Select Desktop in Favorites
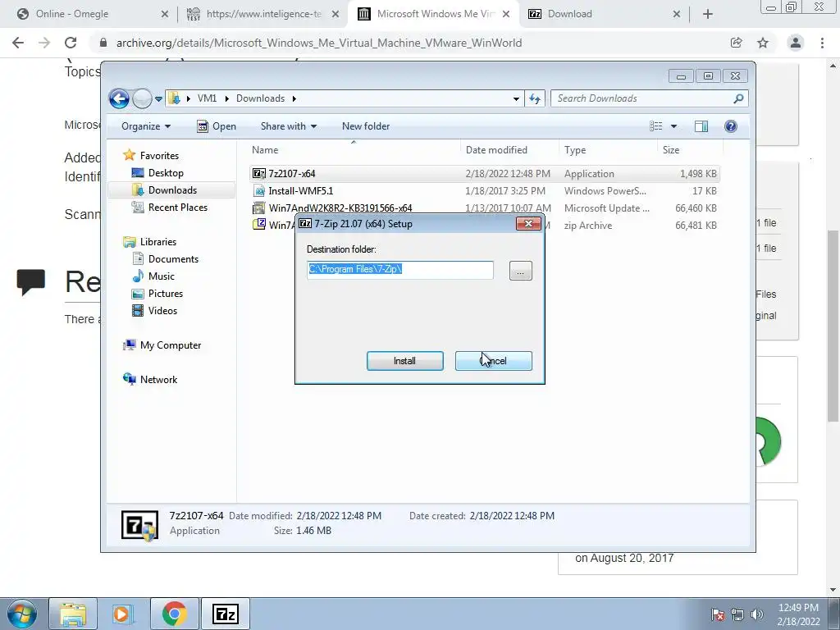840x630 pixels. (x=166, y=173)
